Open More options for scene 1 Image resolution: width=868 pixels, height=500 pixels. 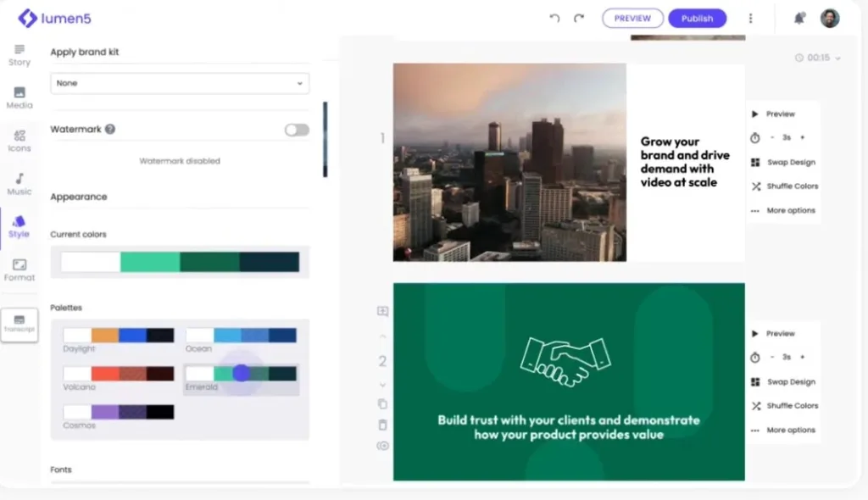[783, 210]
